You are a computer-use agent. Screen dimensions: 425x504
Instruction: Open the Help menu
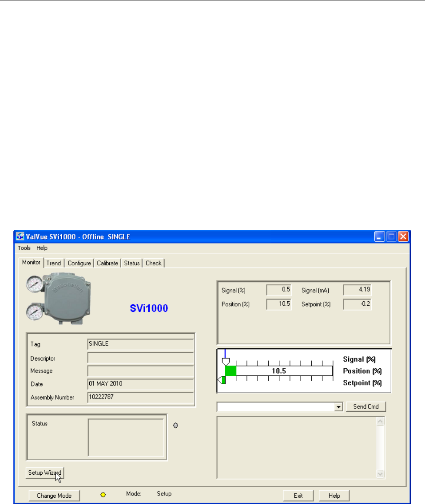click(x=42, y=248)
